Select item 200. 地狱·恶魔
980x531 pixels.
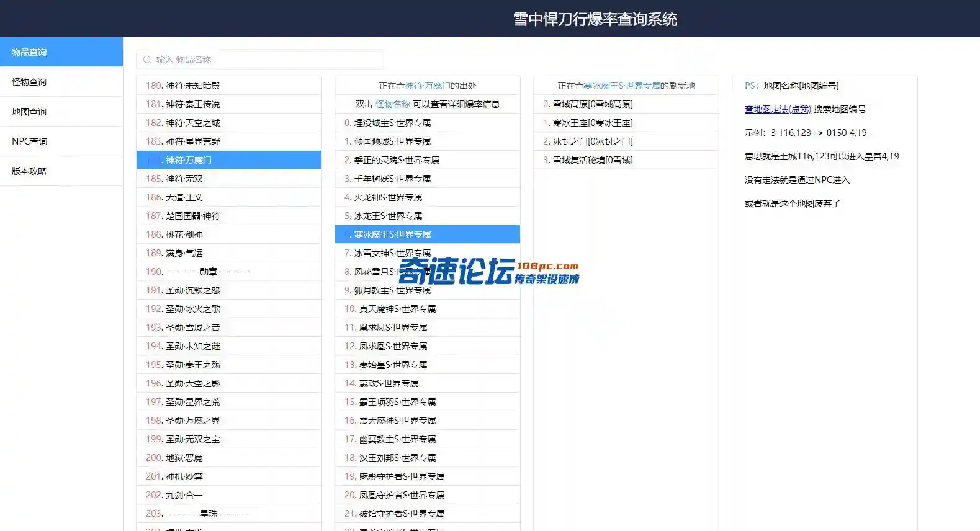(x=229, y=458)
